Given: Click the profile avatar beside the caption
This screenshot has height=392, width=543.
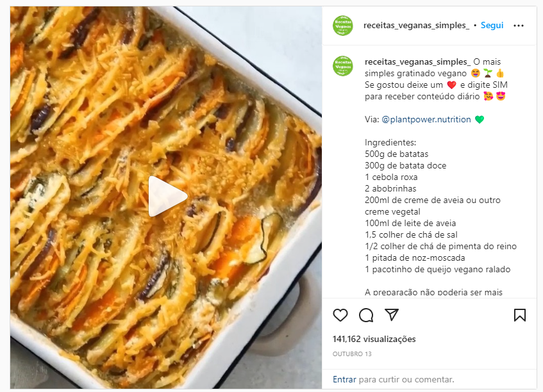Looking at the screenshot, I should click(342, 66).
